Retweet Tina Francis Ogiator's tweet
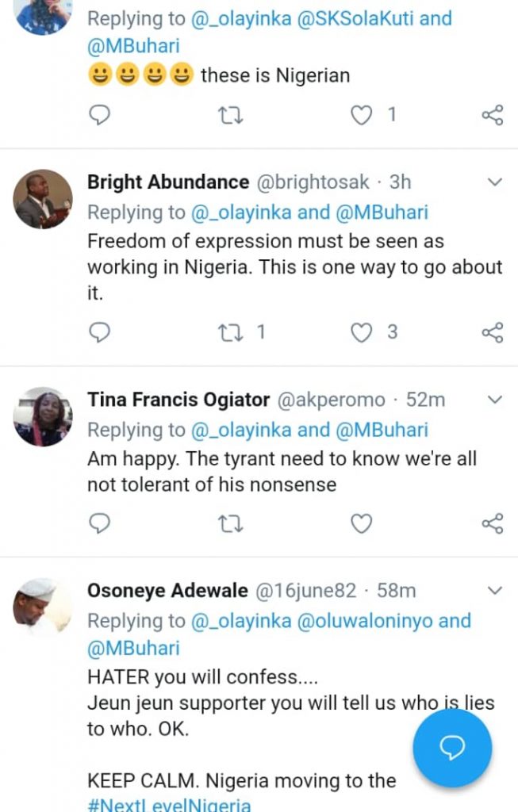The image size is (518, 812). coord(230,523)
